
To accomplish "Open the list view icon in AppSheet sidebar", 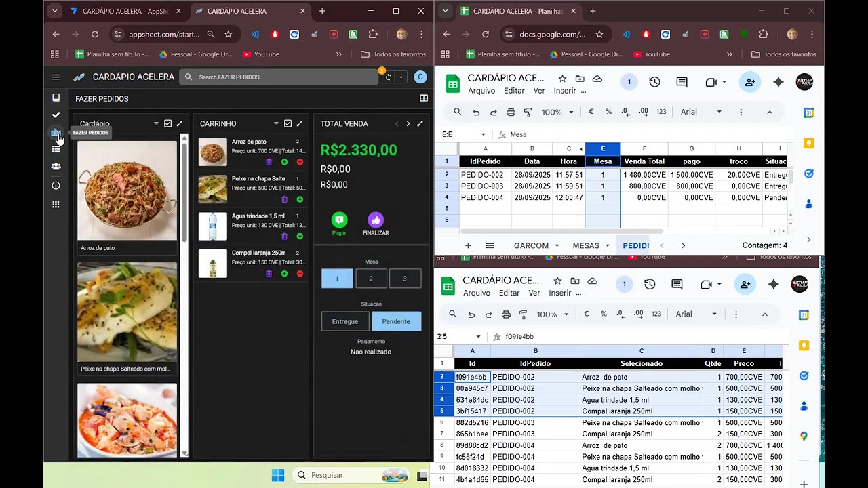I will point(56,148).
